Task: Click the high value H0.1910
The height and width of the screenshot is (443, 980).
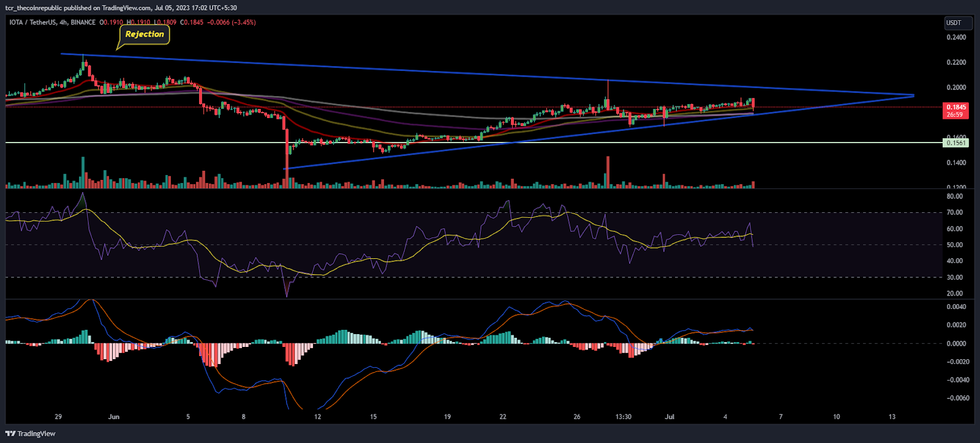Action: (x=138, y=22)
